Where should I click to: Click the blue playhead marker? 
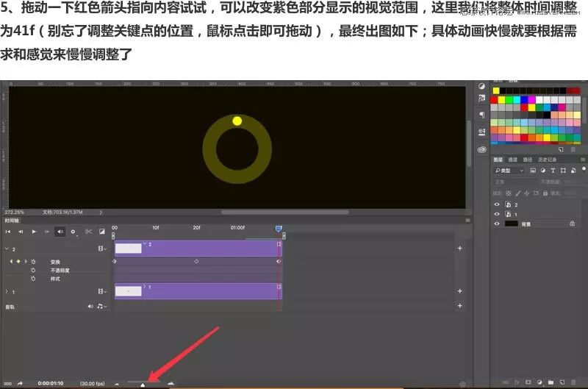(279, 228)
